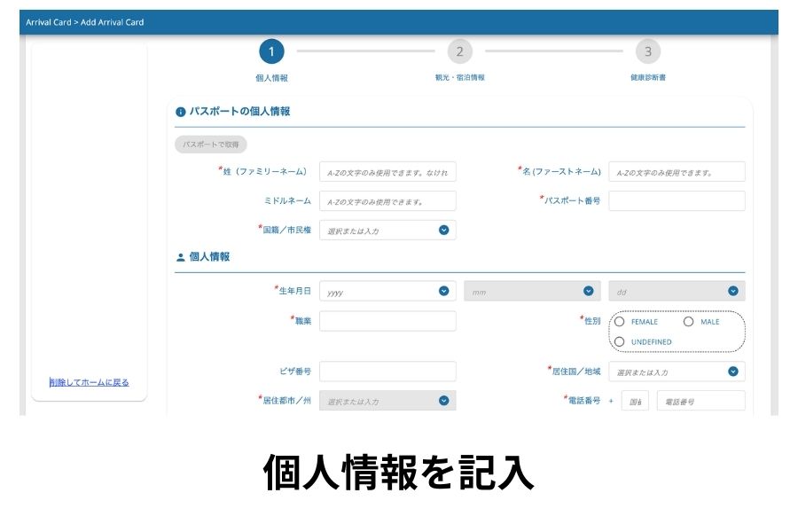Image resolution: width=798 pixels, height=532 pixels.
Task: Focus the 職業 text field
Action: [x=387, y=321]
